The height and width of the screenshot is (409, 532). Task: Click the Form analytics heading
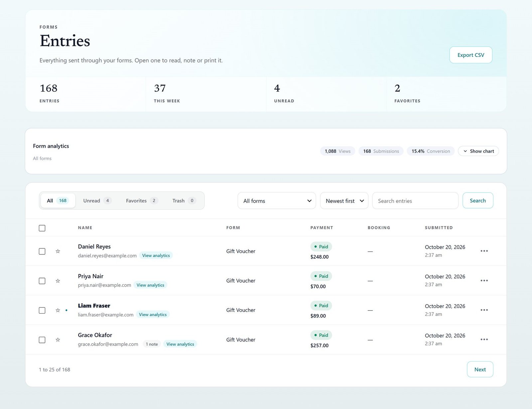(51, 146)
